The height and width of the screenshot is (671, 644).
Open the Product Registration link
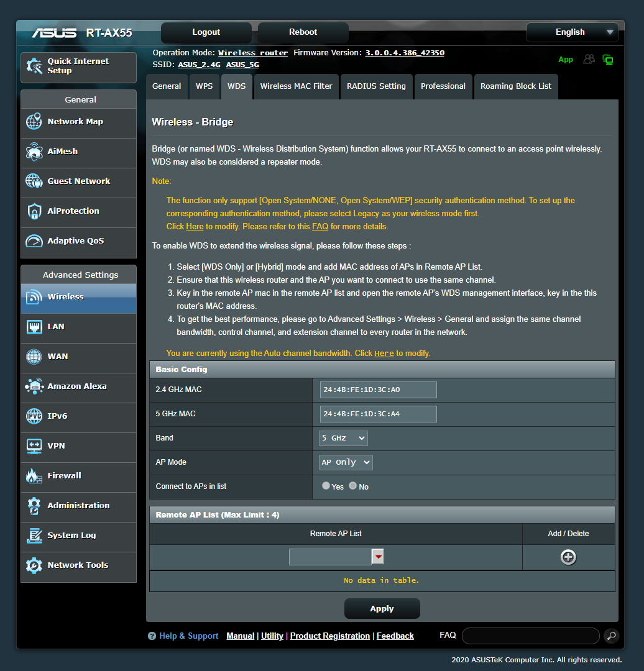point(329,636)
